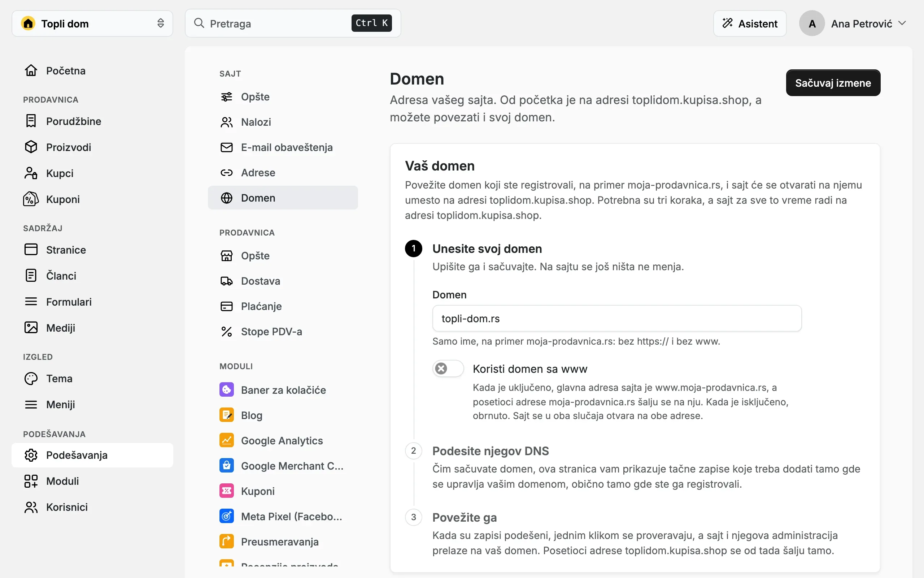Click the Baner za kolačiće cookie icon
Screen dimensions: 924x578
[x=226, y=389]
